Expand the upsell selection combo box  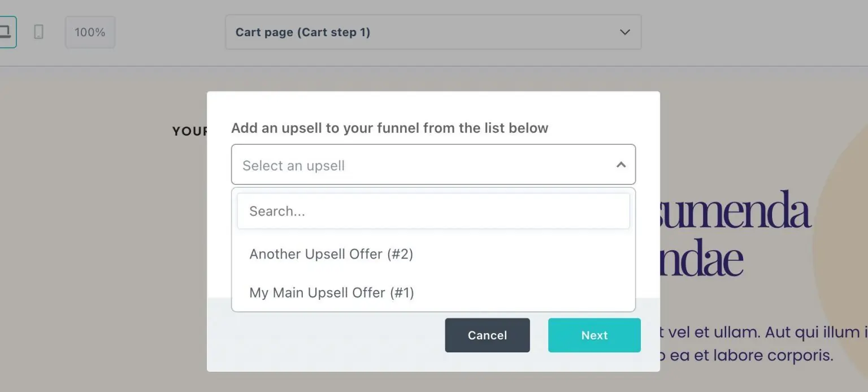[x=433, y=165]
